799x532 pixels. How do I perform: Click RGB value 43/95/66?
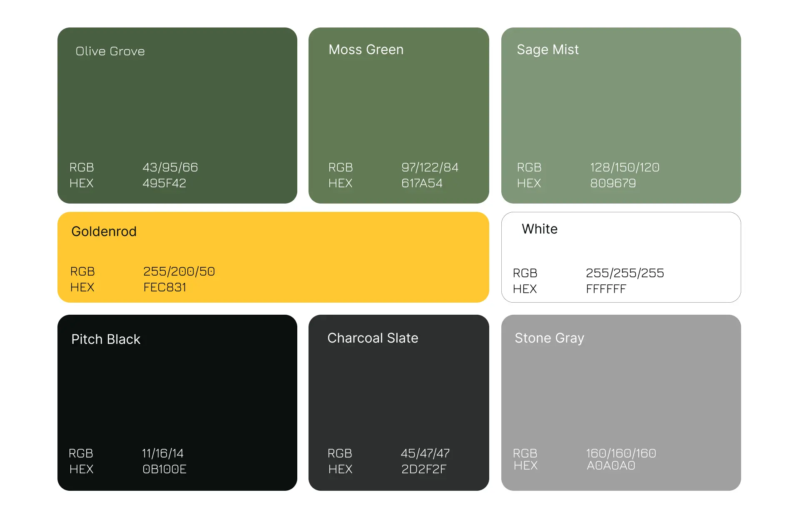[170, 167]
